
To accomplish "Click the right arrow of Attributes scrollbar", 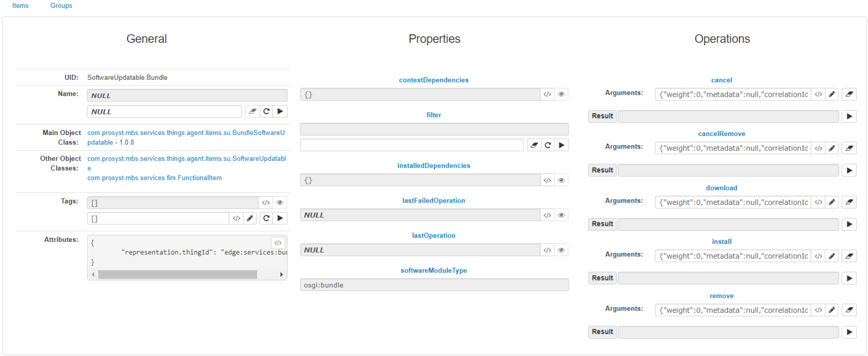I will tap(281, 274).
